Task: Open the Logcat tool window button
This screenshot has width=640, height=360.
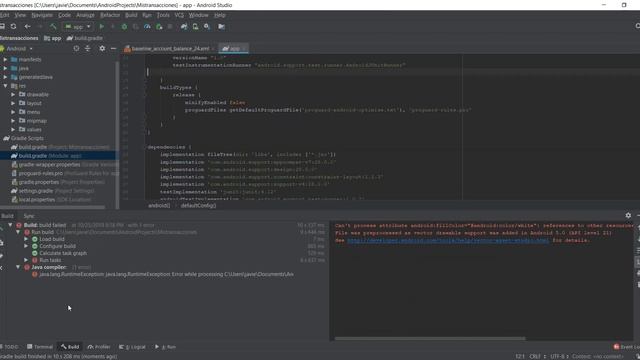Action: tap(132, 347)
